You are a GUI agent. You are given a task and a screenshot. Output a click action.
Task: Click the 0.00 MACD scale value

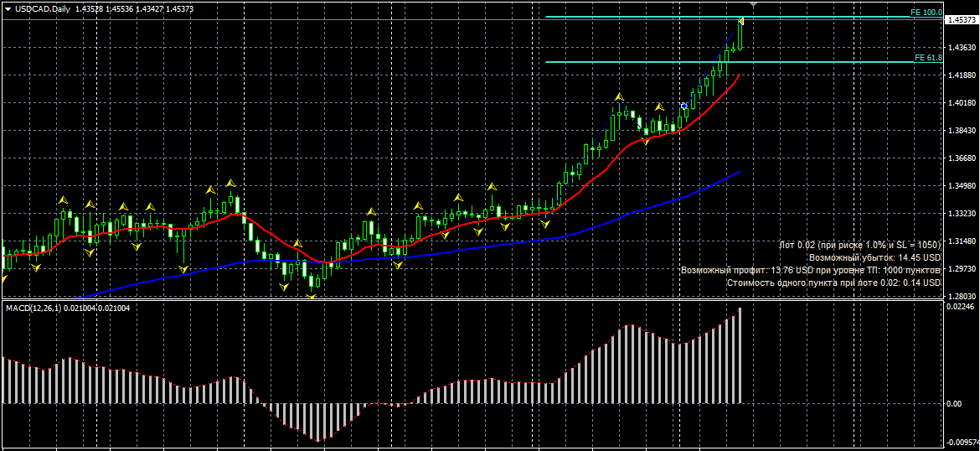(955, 404)
